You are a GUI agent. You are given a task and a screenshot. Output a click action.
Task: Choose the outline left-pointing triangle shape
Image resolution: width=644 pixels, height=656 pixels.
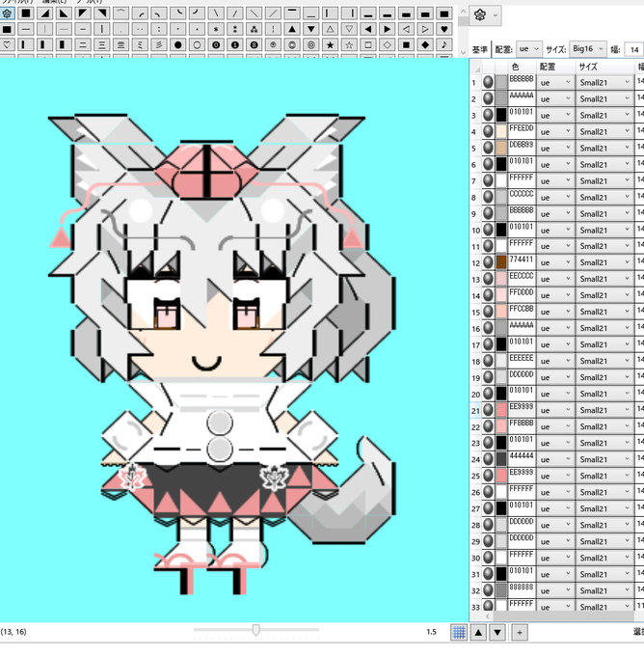[x=406, y=29]
